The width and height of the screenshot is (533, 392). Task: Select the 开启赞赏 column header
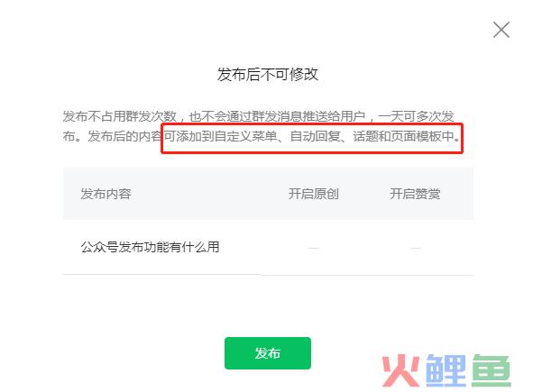pyautogui.click(x=415, y=194)
